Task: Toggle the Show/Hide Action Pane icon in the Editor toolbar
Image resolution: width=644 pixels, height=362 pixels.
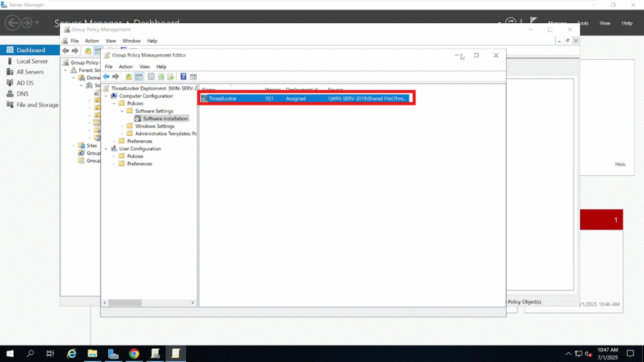Action: (x=193, y=77)
